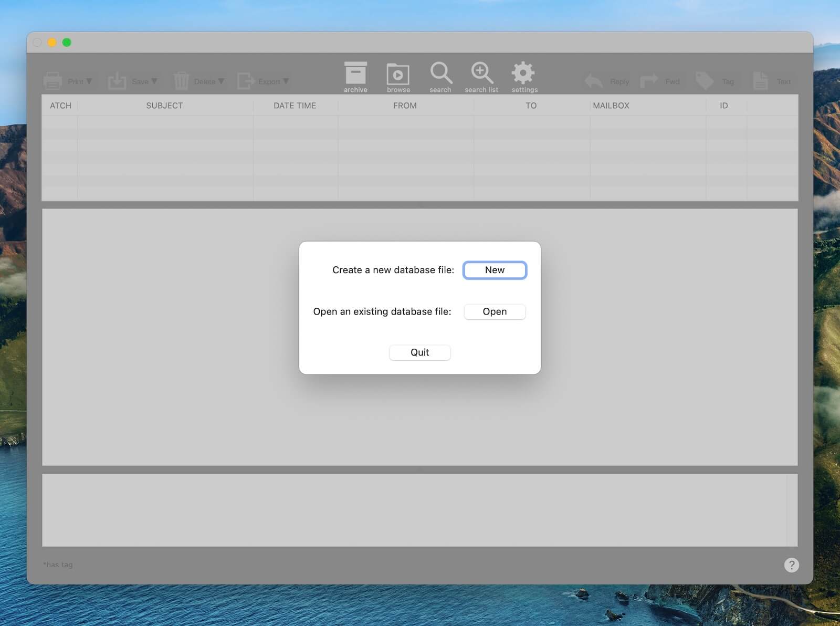Click the Tag label icon

click(705, 81)
